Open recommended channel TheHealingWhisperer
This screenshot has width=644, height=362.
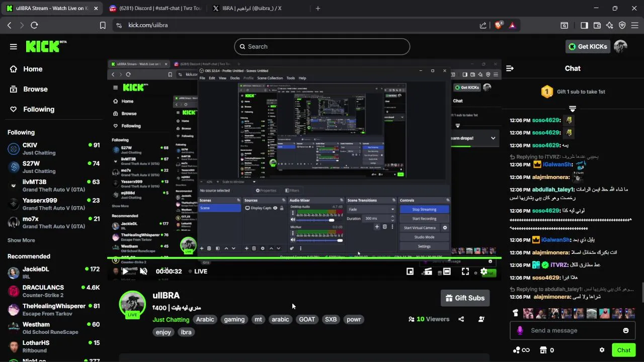pos(53,309)
